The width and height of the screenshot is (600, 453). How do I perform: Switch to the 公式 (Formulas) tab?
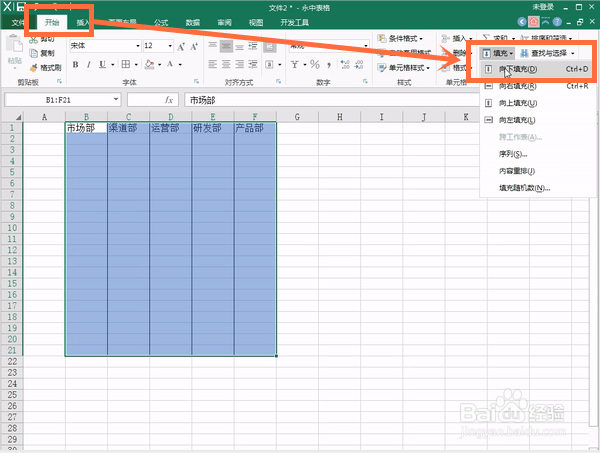click(161, 23)
